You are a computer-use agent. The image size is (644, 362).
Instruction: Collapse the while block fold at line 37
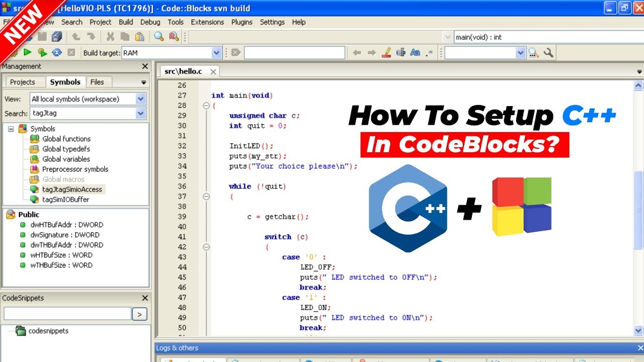click(206, 197)
